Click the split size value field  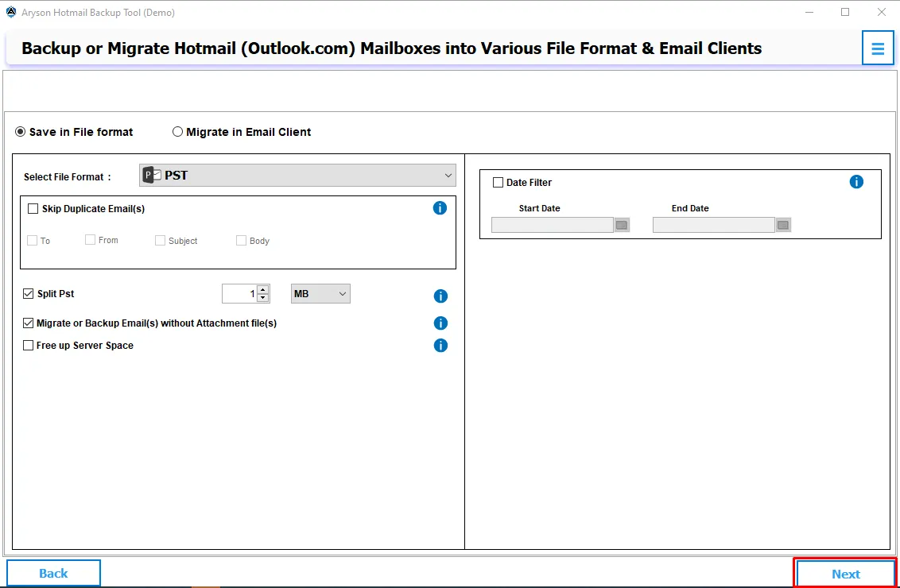tap(240, 294)
